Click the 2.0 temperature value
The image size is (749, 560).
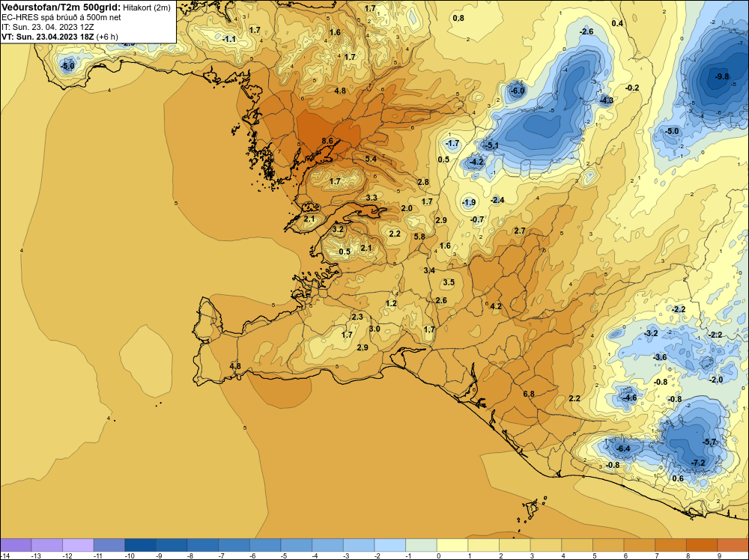[407, 208]
